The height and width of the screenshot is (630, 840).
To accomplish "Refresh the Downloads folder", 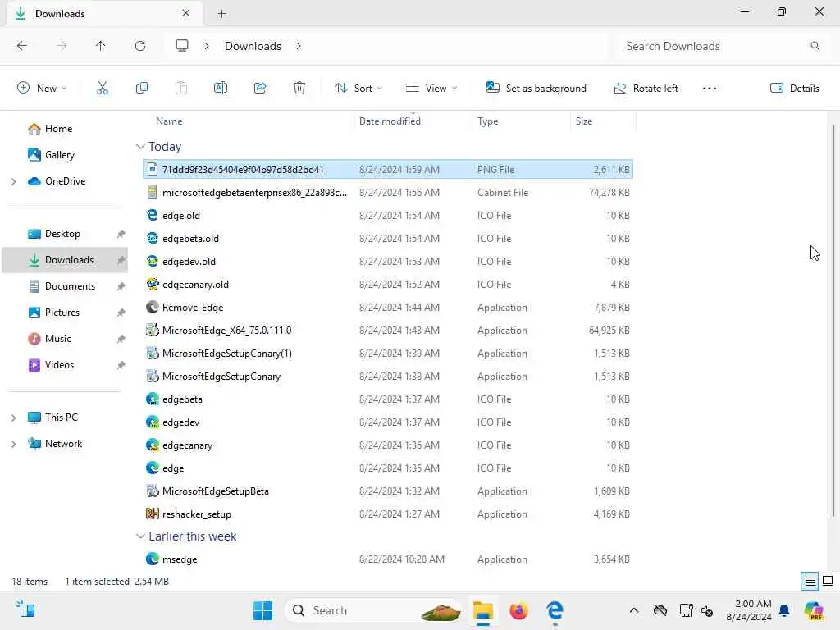I will click(x=140, y=46).
